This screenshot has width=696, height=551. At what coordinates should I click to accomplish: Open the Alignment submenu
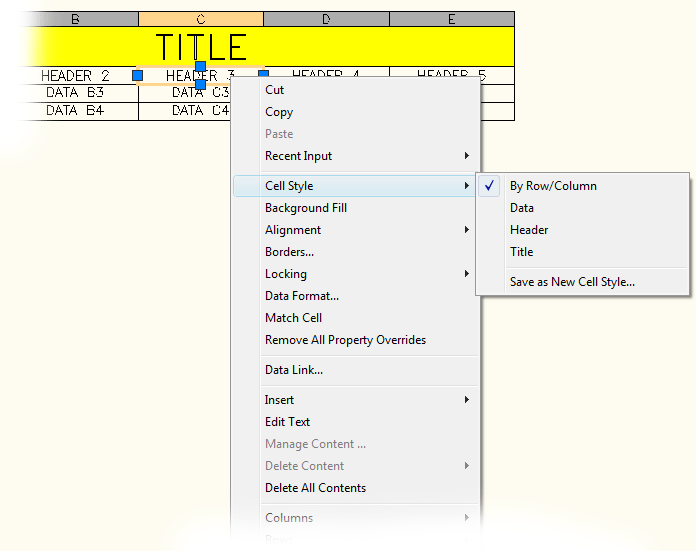coord(293,230)
